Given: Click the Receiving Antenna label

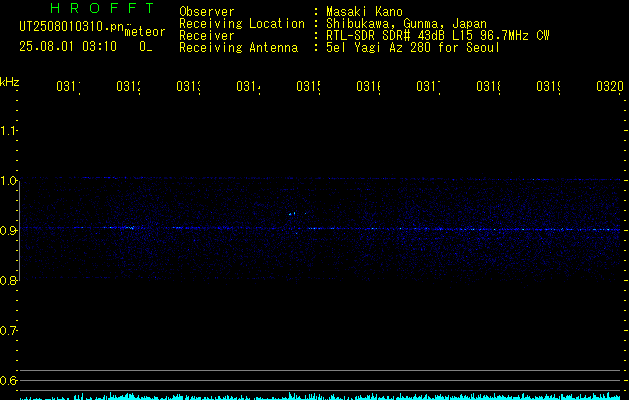Looking at the screenshot, I should [238, 48].
